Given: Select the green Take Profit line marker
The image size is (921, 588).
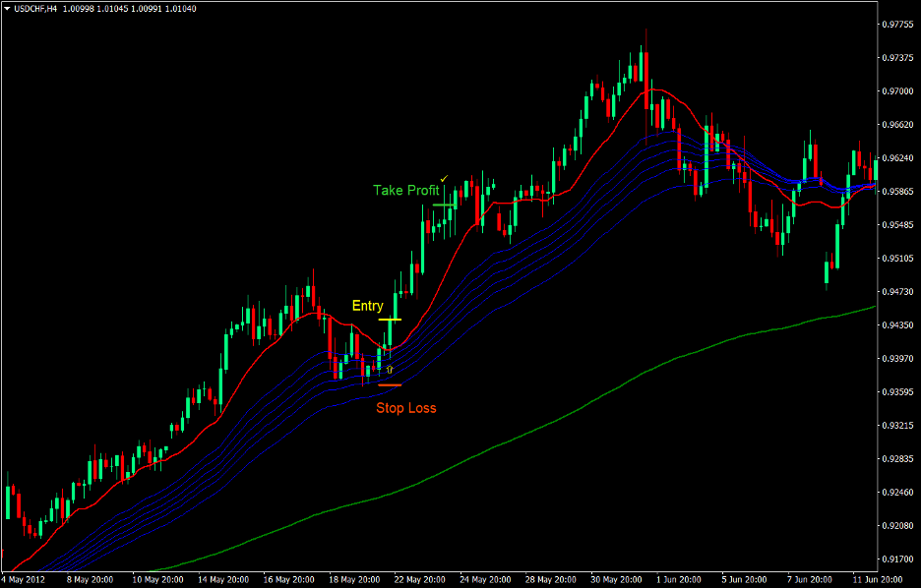Looking at the screenshot, I should click(444, 205).
